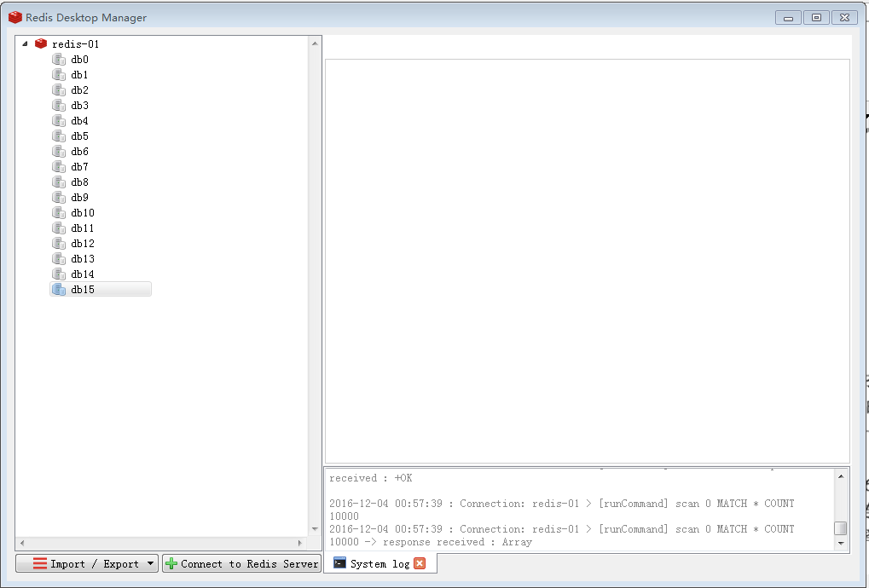This screenshot has height=588, width=869.
Task: Maximize the Redis Desktop Manager window
Action: pyautogui.click(x=816, y=18)
